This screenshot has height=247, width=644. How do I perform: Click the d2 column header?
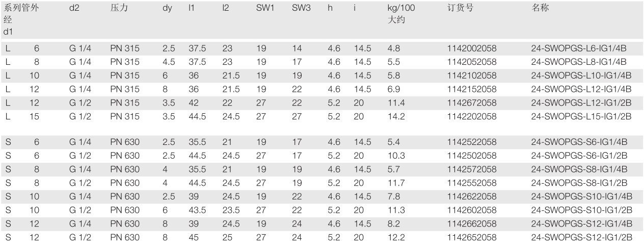tap(74, 8)
